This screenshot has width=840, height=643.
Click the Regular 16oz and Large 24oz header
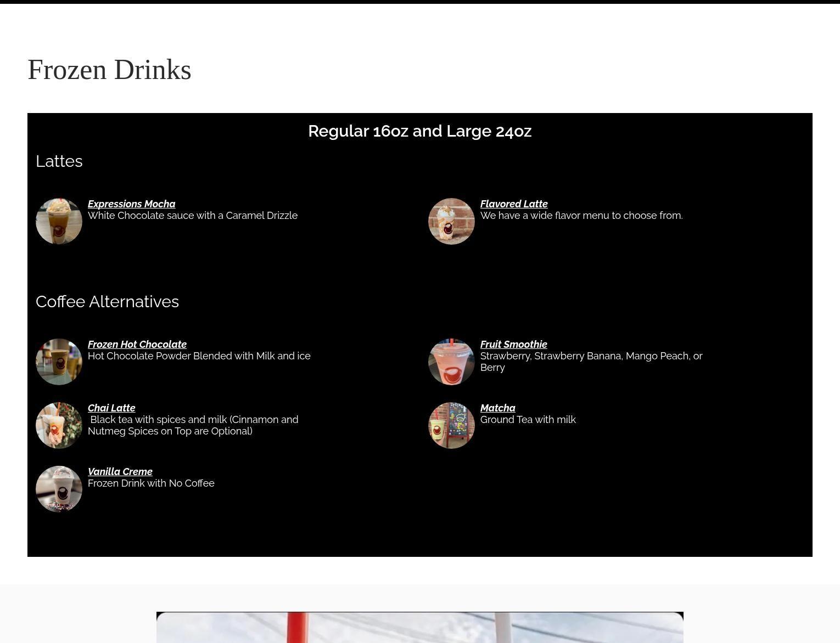419,131
